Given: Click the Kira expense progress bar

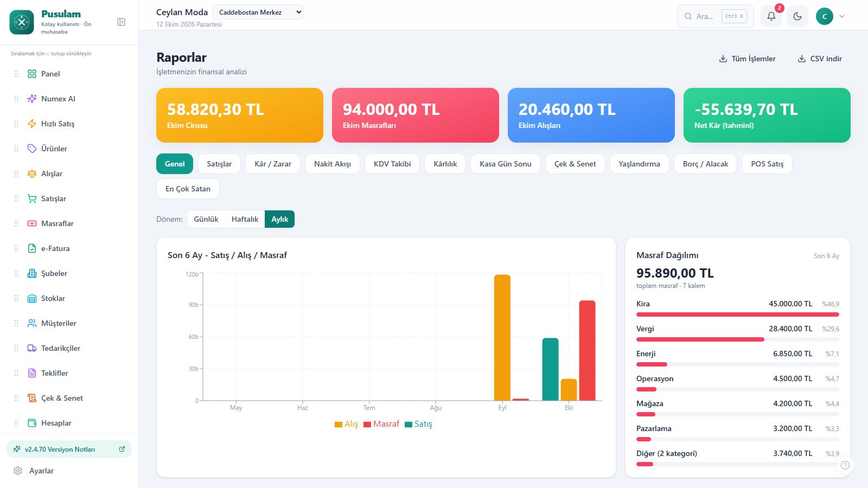Looking at the screenshot, I should (x=738, y=314).
